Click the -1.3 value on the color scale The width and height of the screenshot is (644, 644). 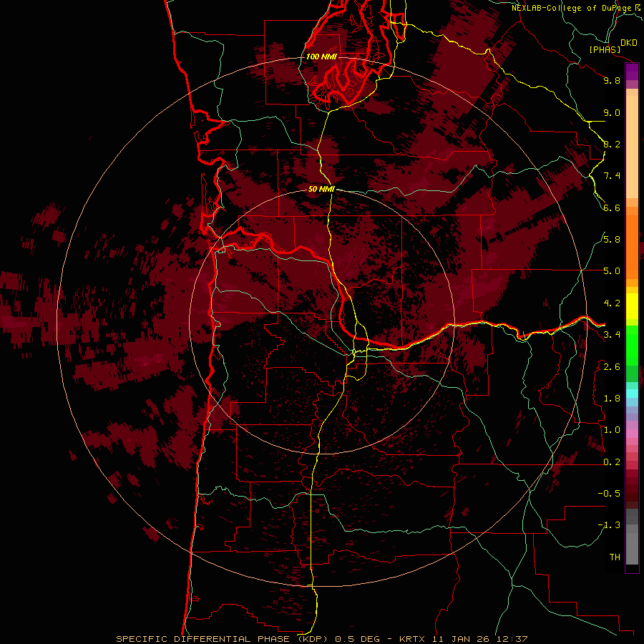point(609,525)
